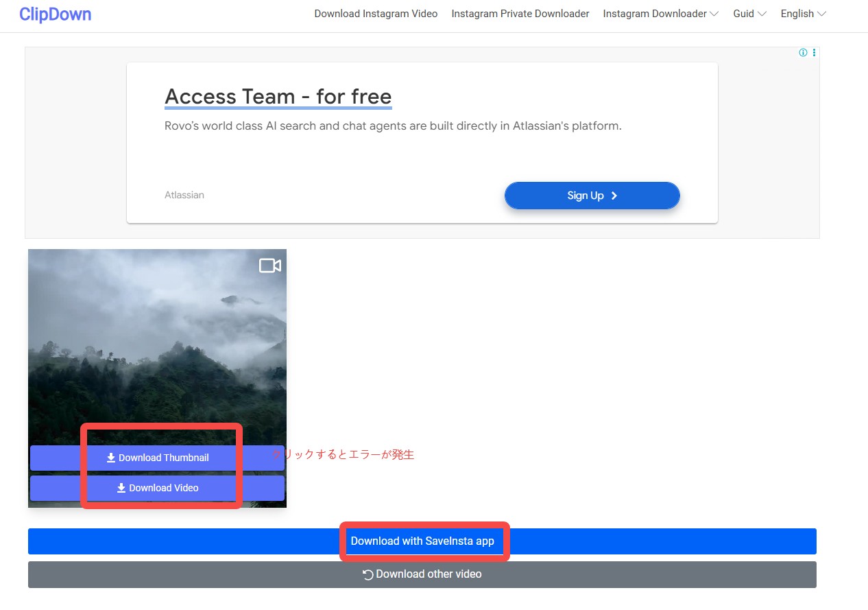This screenshot has width=868, height=610.
Task: Expand the Instagram Downloader menu
Action: point(661,14)
